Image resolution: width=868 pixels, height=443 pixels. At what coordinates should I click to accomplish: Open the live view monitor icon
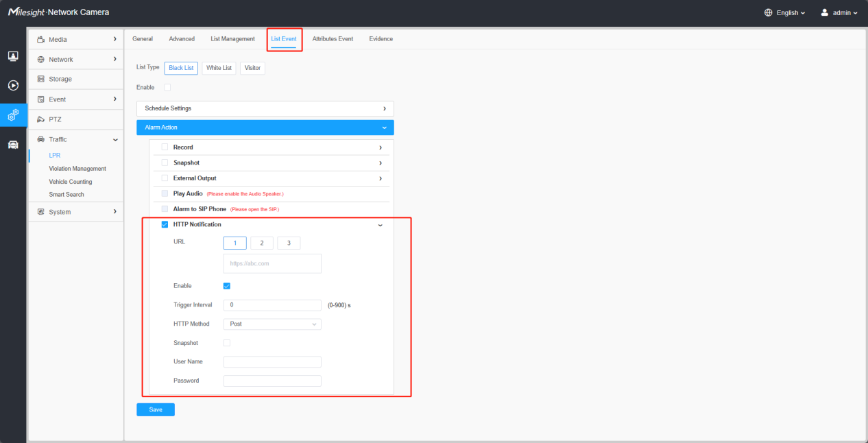(13, 56)
